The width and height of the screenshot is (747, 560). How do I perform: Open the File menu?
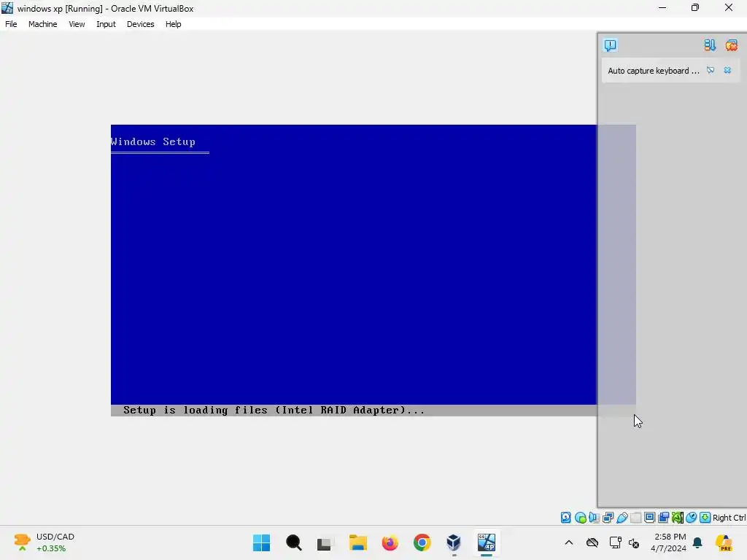click(x=11, y=24)
